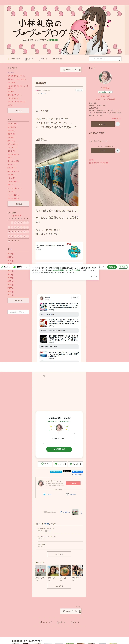Click the いいね smiley button
The width and height of the screenshot is (129, 644).
pyautogui.click(x=45, y=464)
